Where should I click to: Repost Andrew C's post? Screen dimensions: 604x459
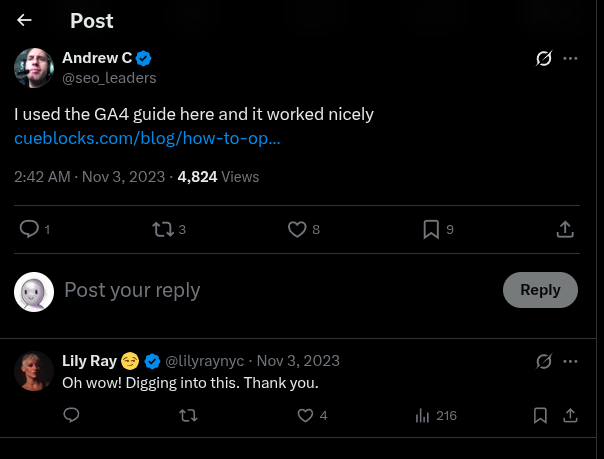coord(163,229)
